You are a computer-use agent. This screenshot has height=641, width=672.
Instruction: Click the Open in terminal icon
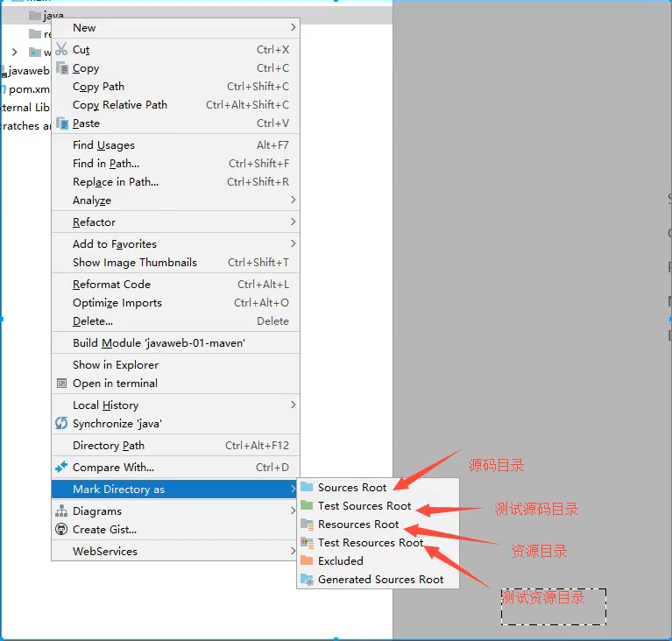pyautogui.click(x=61, y=383)
